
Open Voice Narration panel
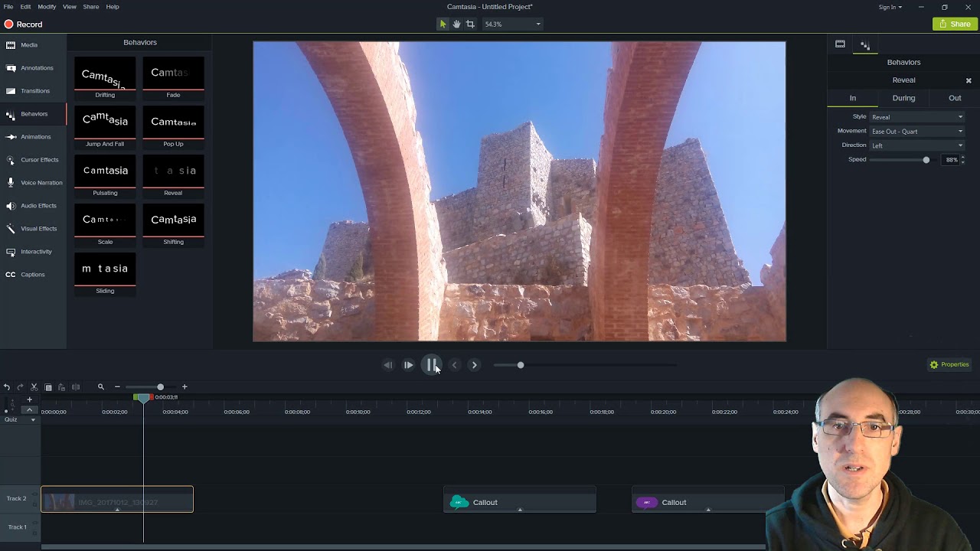tap(33, 183)
